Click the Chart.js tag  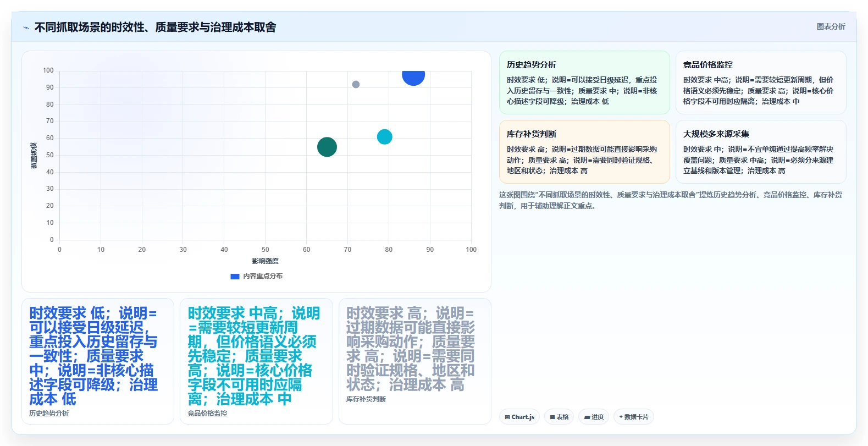click(519, 417)
